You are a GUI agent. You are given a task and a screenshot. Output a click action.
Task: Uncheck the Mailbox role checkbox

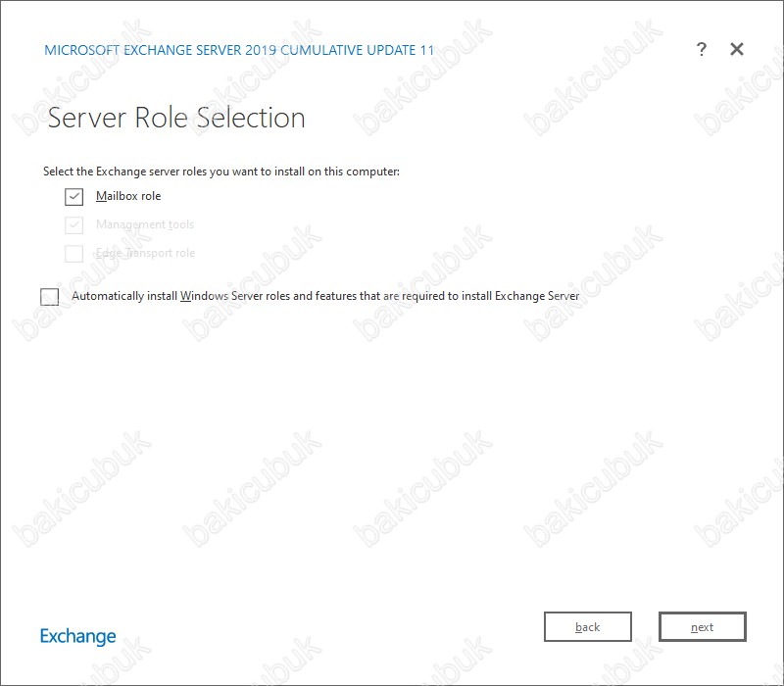coord(74,197)
